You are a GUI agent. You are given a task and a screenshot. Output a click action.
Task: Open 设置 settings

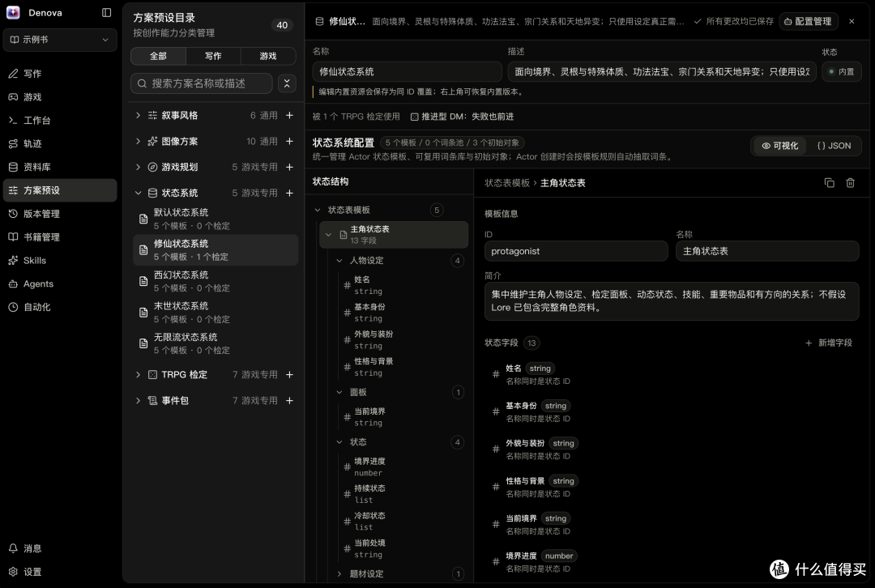[x=60, y=572]
